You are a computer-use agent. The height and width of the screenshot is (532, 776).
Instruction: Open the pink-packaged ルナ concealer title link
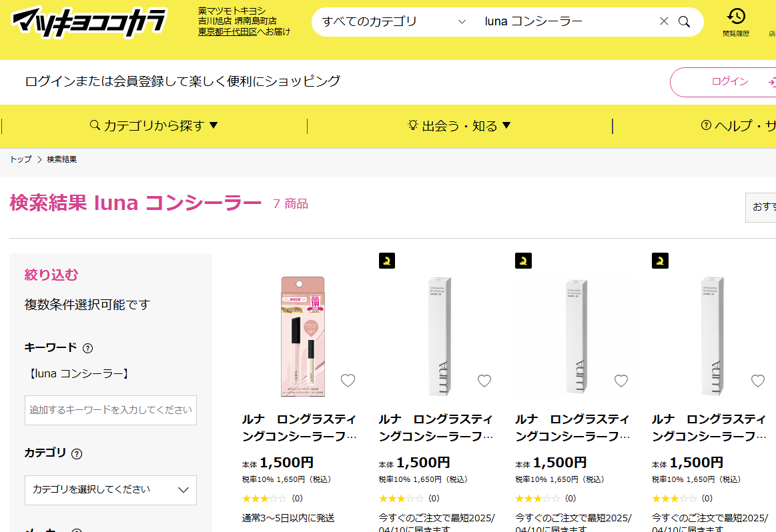pos(299,428)
